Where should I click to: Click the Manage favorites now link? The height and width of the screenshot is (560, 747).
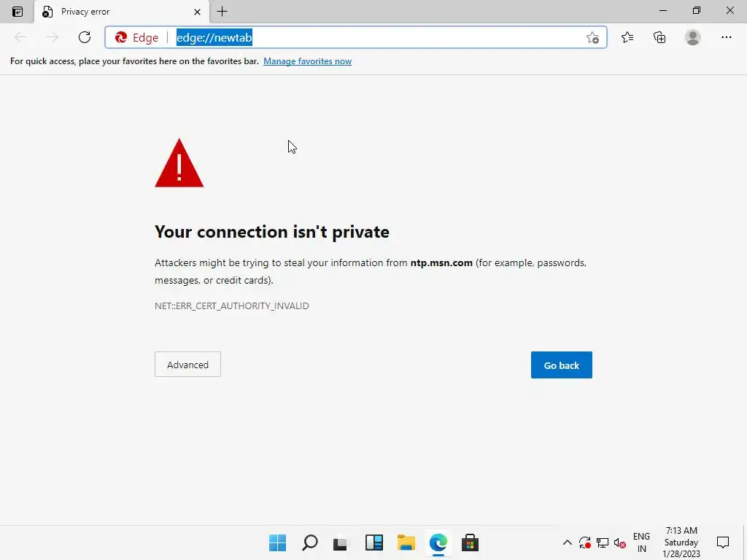click(307, 61)
